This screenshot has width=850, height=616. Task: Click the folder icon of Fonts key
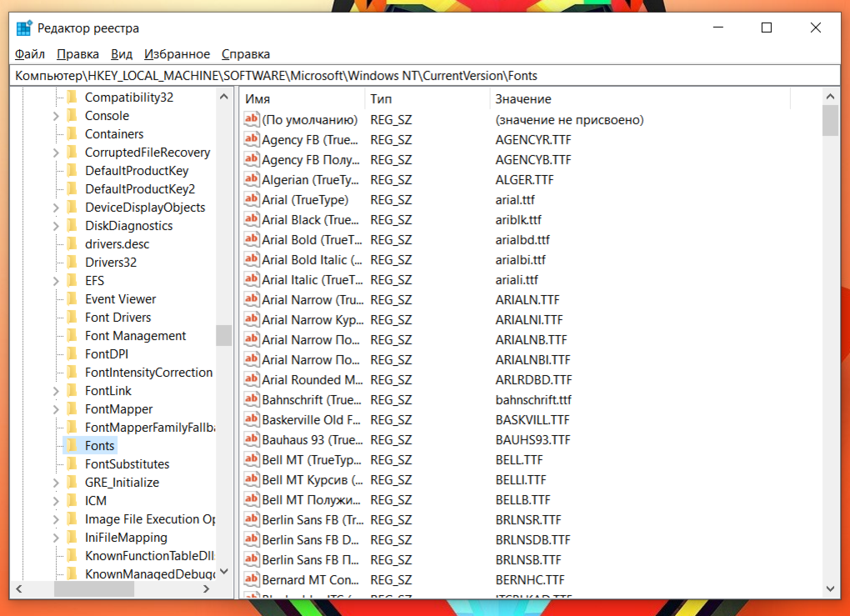[72, 445]
